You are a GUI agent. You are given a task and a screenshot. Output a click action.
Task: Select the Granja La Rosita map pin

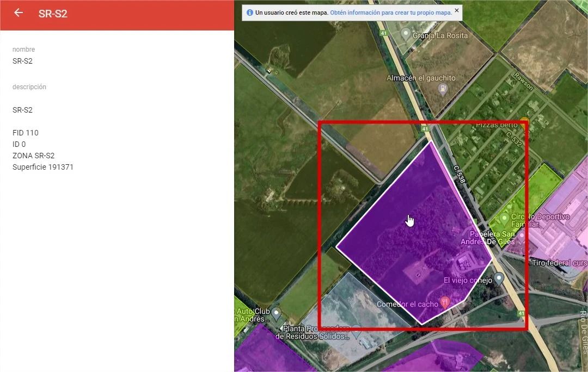point(406,34)
